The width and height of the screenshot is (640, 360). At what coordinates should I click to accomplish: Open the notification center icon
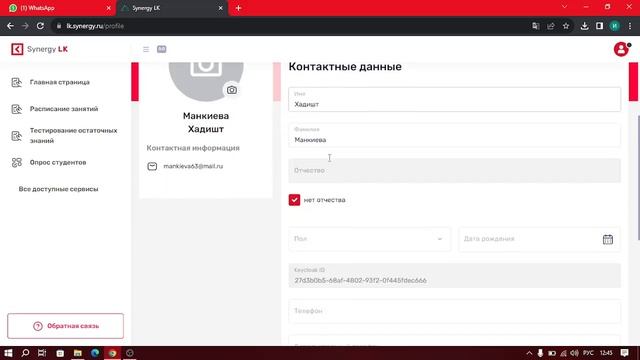click(624, 353)
